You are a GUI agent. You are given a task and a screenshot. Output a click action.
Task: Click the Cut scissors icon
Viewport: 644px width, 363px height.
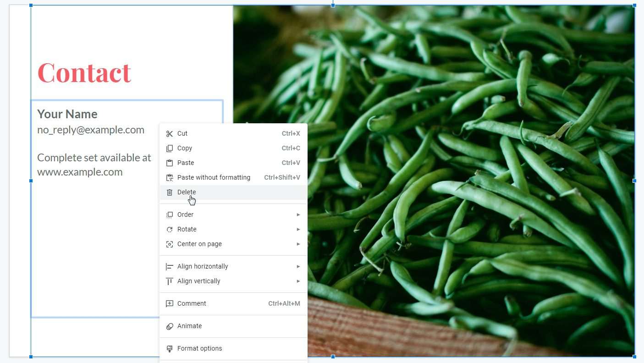(x=170, y=134)
